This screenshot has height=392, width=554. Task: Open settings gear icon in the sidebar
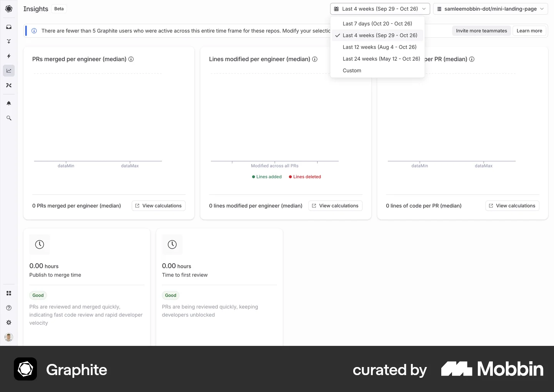click(x=9, y=322)
